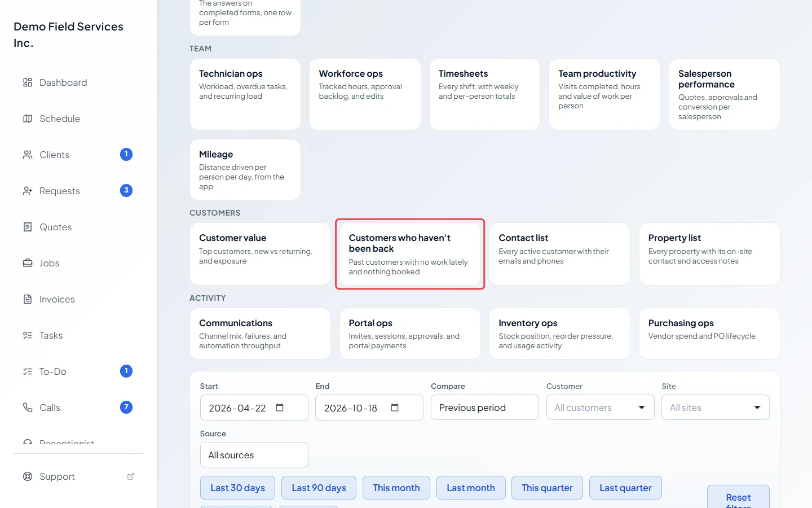Click the Schedule map icon
Image resolution: width=812 pixels, height=508 pixels.
point(28,119)
